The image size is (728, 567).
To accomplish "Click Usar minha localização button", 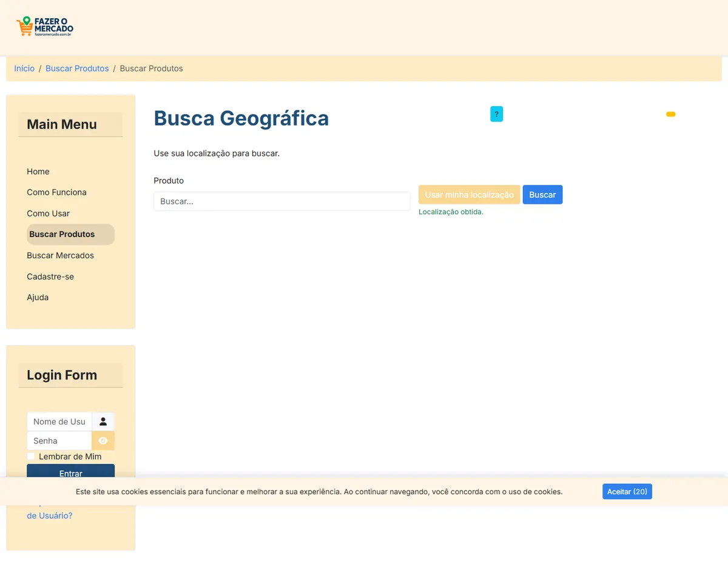I will [470, 195].
